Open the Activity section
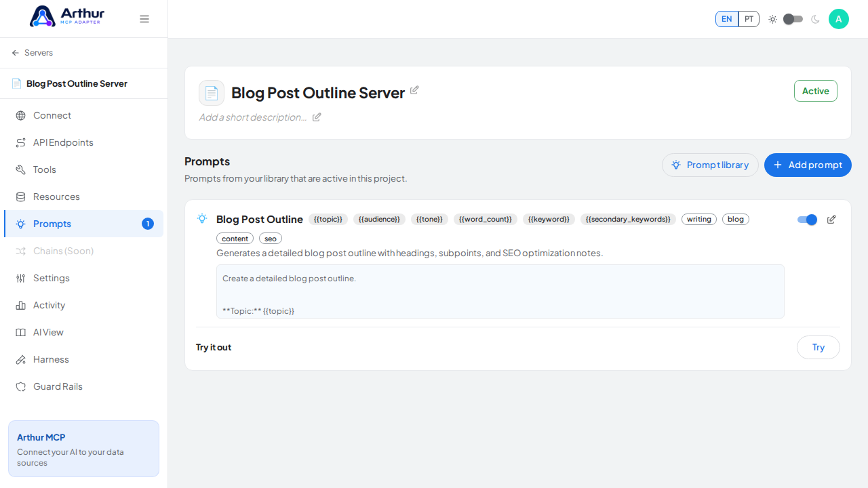 (x=83, y=305)
